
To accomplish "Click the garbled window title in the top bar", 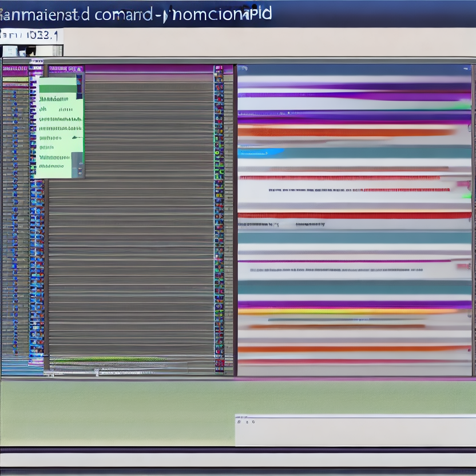I will (136, 14).
